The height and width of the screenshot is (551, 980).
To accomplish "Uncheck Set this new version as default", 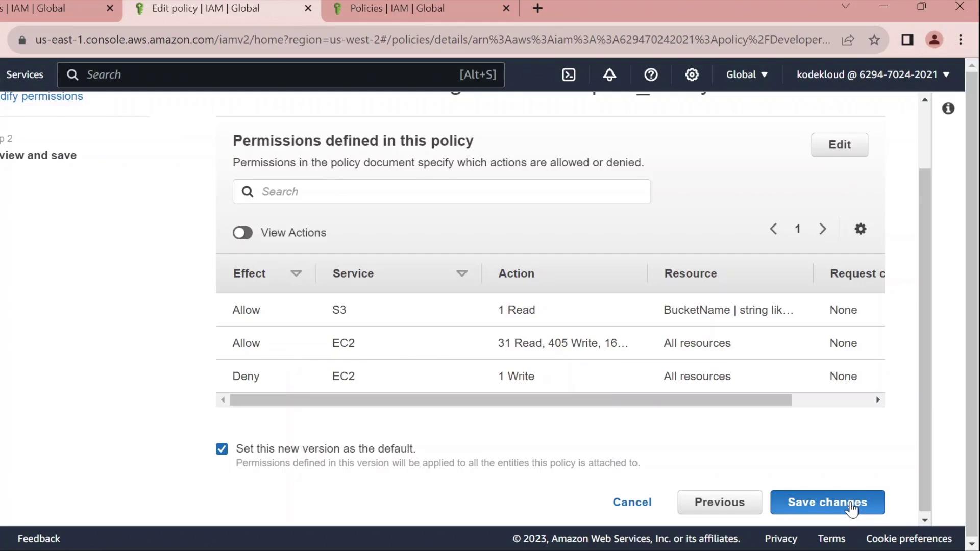I will [222, 449].
